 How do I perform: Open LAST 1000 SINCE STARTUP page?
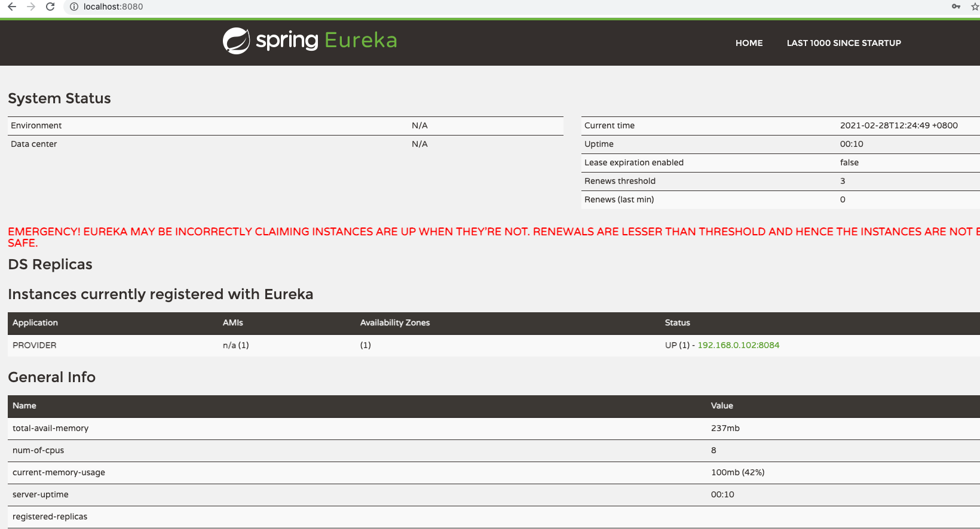(x=844, y=43)
